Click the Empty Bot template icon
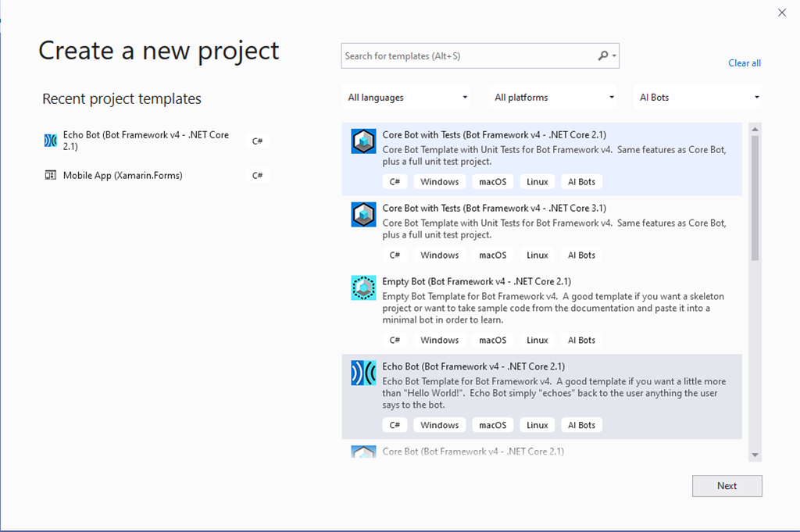 (362, 287)
